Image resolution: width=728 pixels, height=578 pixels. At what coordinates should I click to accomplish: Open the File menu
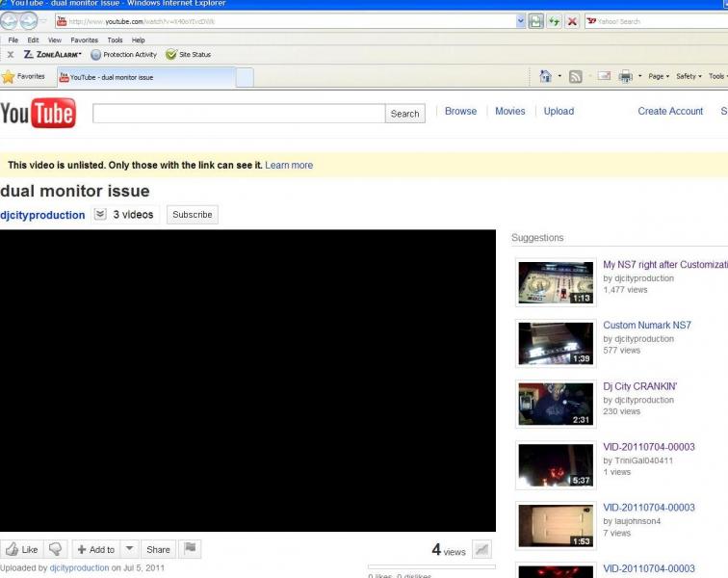[13, 39]
